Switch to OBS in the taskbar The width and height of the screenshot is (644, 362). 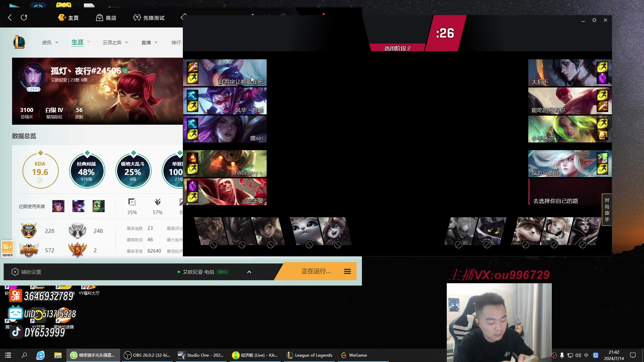[x=147, y=355]
